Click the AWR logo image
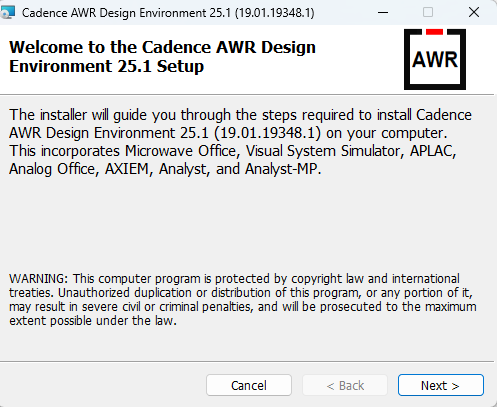Screen dimensions: 497x407 [435, 59]
